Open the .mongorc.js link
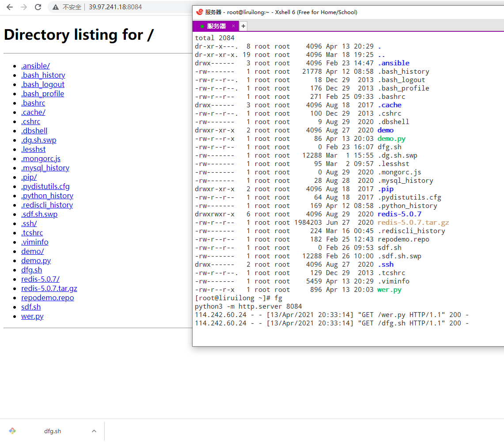This screenshot has width=504, height=442. coord(41,159)
